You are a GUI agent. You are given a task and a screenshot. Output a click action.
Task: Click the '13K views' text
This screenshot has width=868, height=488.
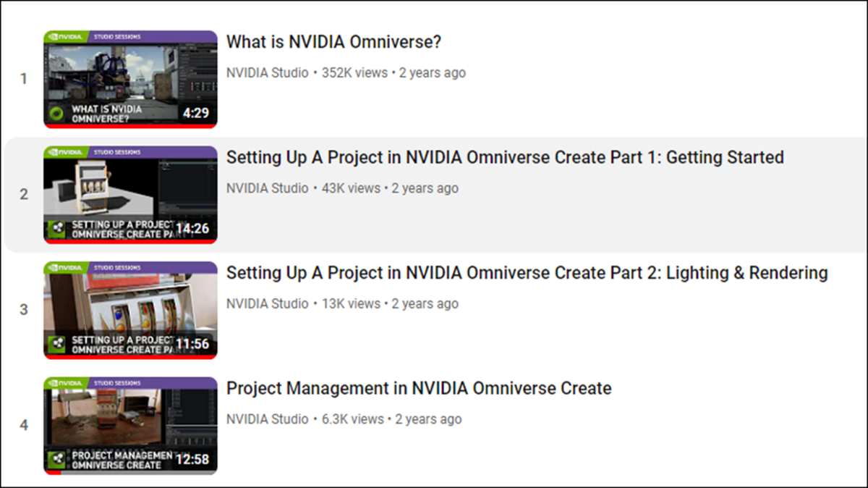(351, 303)
